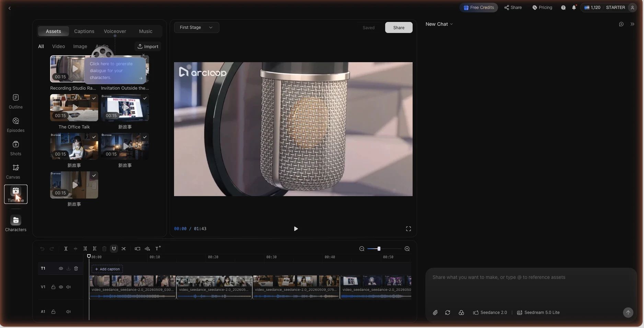The image size is (644, 328).
Task: Click the split clip tool in the timeline toolbar
Action: point(66,249)
